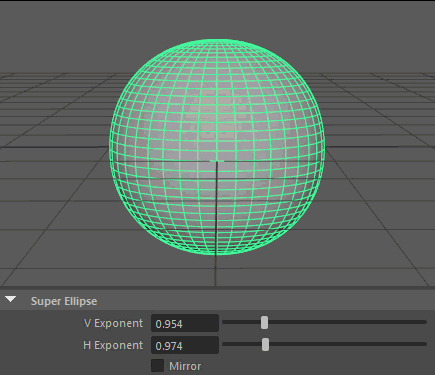Click the Mirror label text
Screen dimensions: 435x375
[x=185, y=366]
